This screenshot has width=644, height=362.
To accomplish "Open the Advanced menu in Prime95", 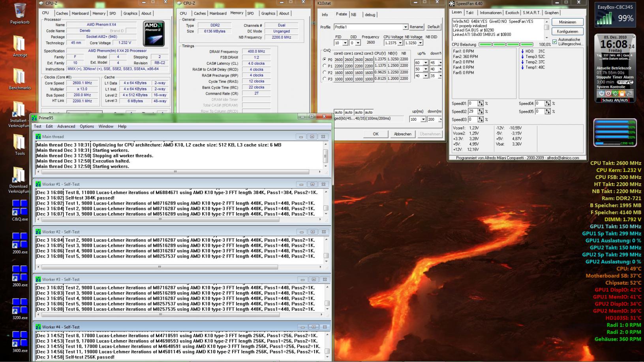I will (x=66, y=126).
